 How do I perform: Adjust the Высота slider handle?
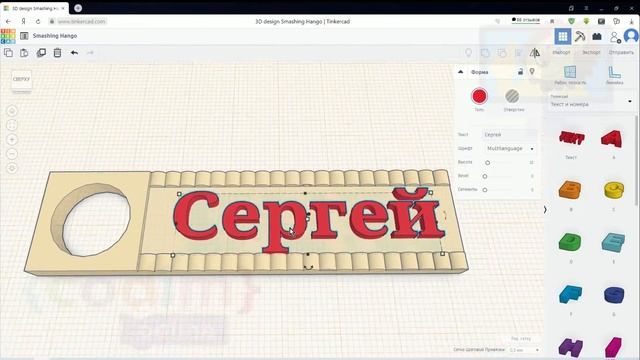coord(487,162)
